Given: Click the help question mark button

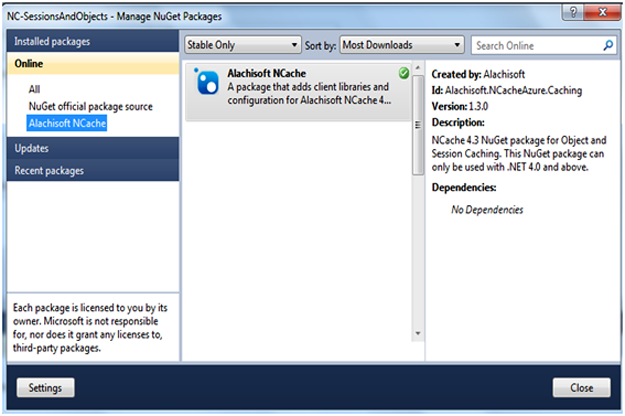Looking at the screenshot, I should click(573, 12).
